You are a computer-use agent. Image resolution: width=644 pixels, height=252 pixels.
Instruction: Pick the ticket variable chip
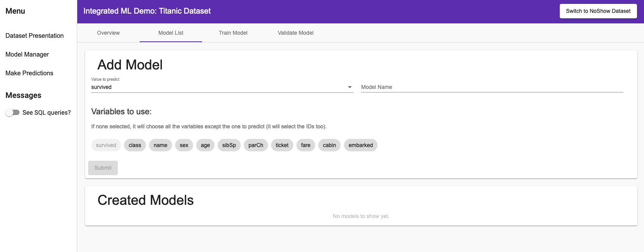pyautogui.click(x=282, y=145)
